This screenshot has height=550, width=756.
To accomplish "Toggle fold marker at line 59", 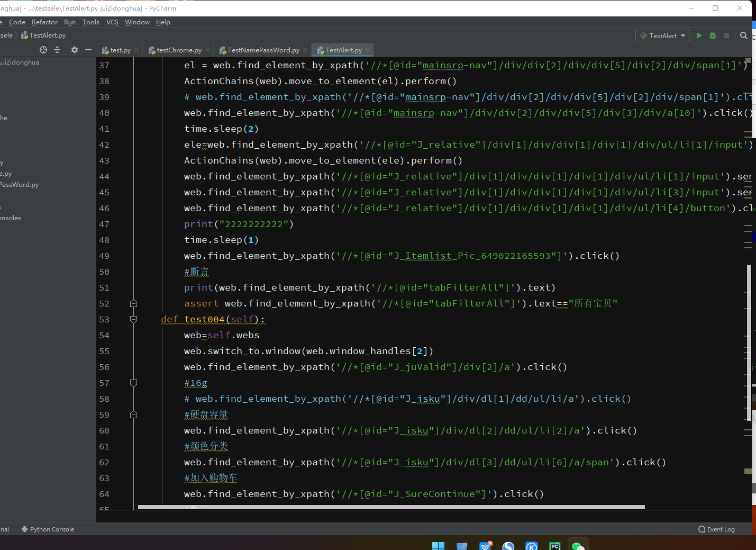I will click(133, 414).
